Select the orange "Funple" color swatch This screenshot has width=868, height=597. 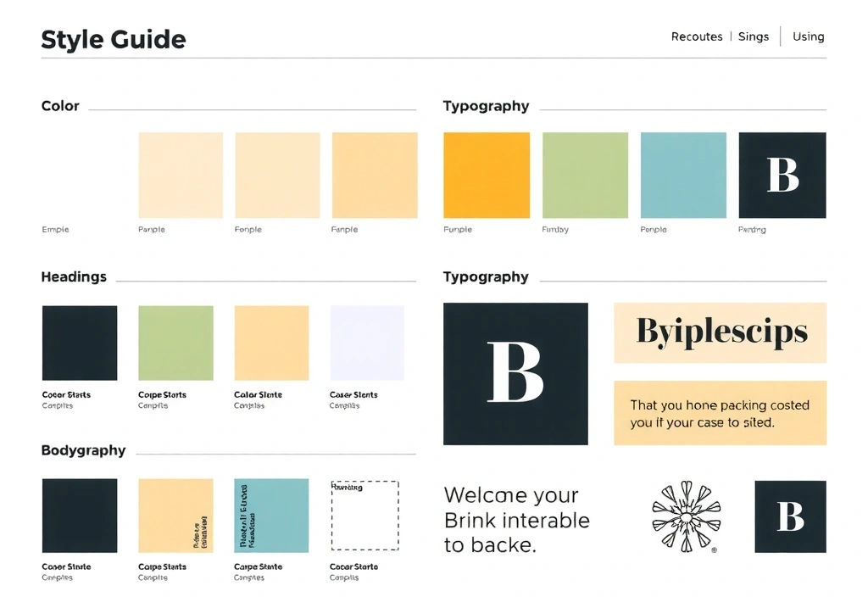click(488, 174)
